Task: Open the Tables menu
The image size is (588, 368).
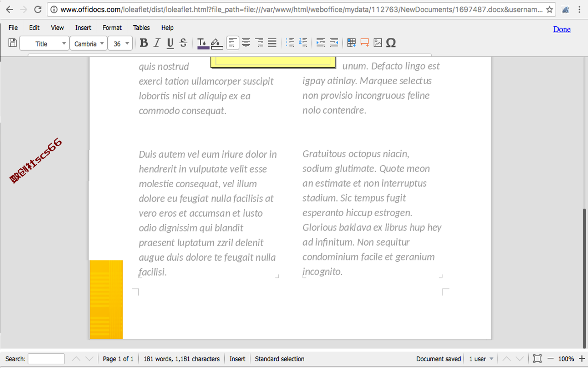Action: [x=141, y=28]
